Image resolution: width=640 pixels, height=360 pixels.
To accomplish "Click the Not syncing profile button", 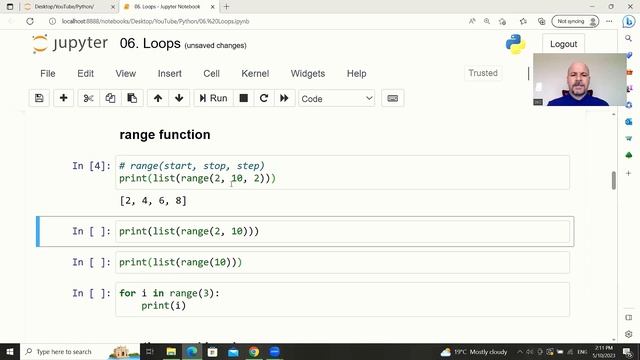I will pos(575,21).
